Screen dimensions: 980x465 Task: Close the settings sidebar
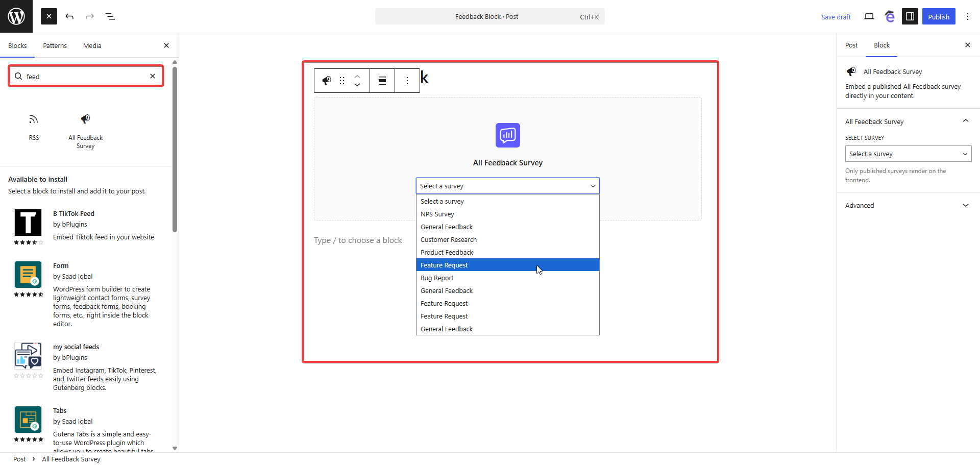coord(968,45)
